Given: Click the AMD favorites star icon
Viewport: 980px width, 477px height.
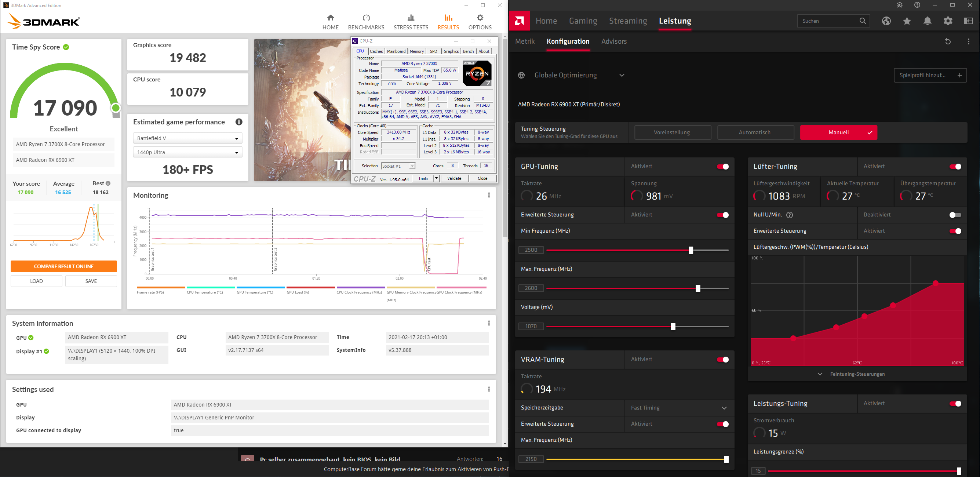Looking at the screenshot, I should (907, 21).
